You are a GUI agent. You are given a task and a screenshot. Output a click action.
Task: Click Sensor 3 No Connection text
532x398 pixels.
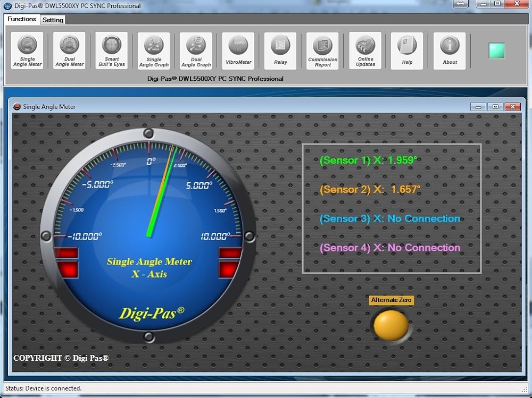[390, 219]
